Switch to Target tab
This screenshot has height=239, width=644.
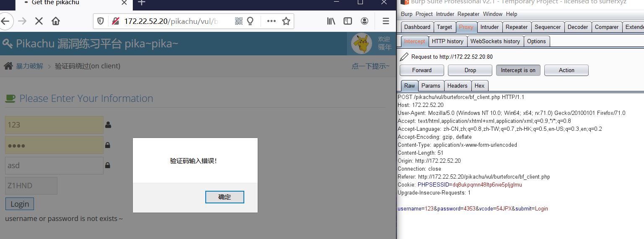point(444,27)
